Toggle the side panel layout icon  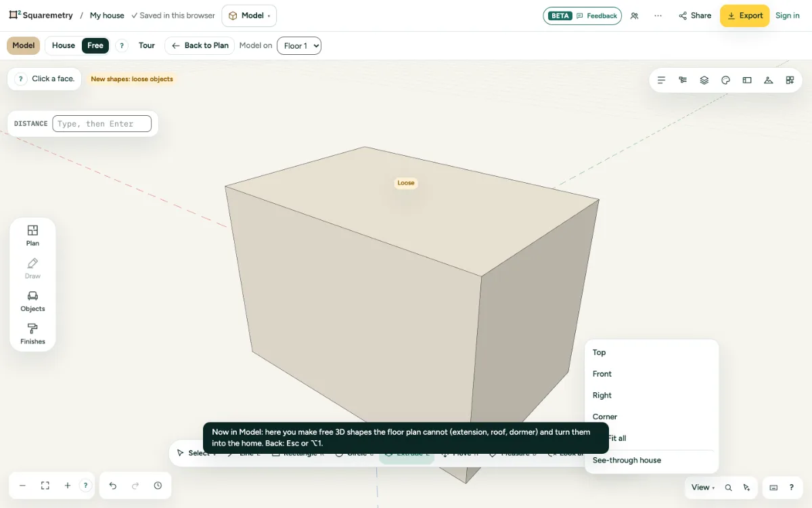747,80
